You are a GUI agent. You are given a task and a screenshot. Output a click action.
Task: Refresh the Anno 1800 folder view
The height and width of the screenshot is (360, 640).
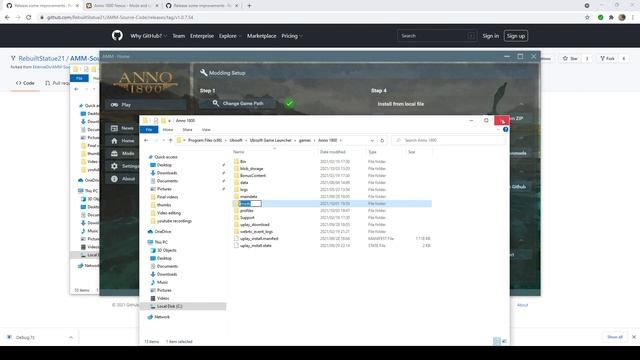[x=382, y=140]
